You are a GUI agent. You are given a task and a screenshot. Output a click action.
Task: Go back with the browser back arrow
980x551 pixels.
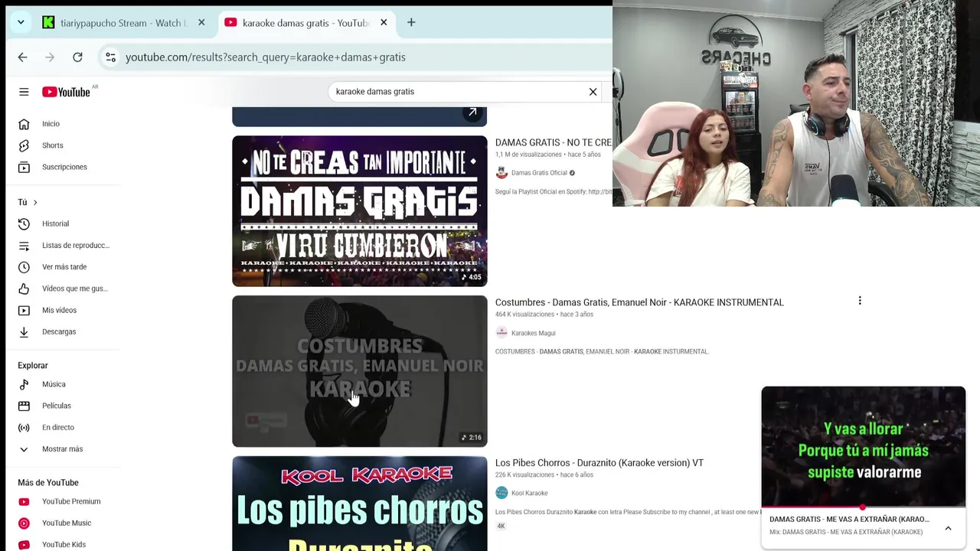pos(22,57)
